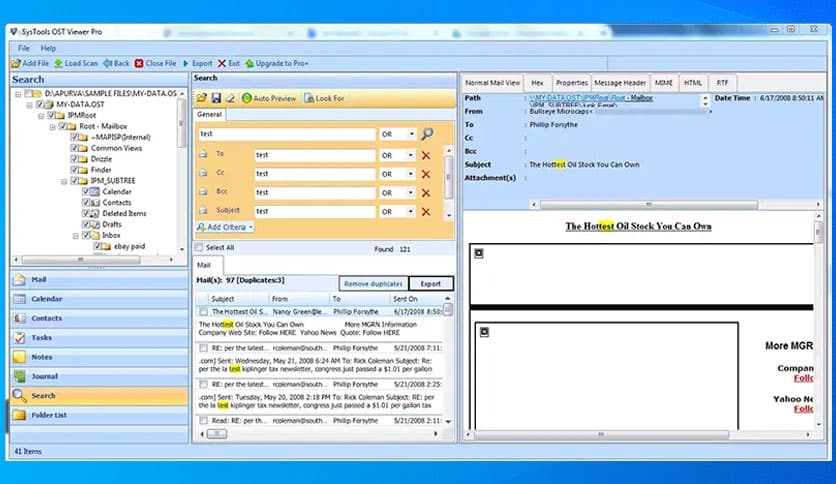Screen dimensions: 836x484
Task: Uncheck the ebay paid folder checkbox
Action: pyautogui.click(x=98, y=246)
